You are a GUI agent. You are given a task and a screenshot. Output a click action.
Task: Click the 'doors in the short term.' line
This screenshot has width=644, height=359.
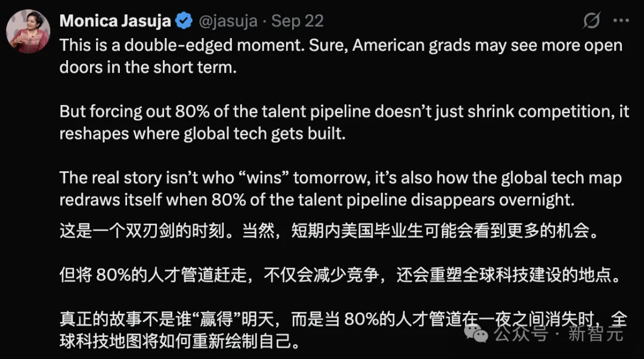click(148, 67)
